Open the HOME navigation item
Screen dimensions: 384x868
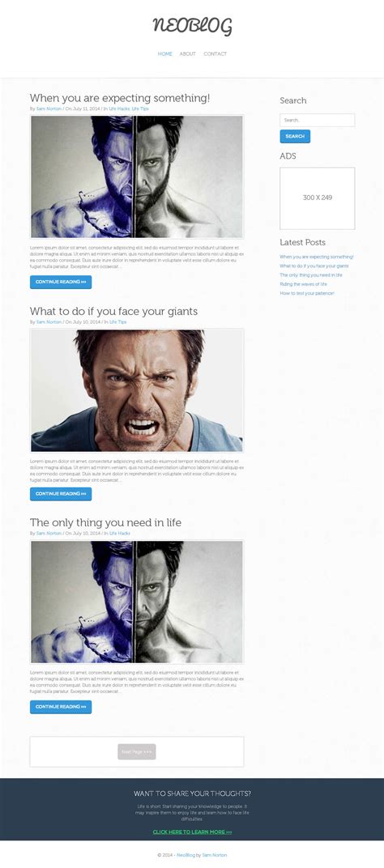[165, 53]
